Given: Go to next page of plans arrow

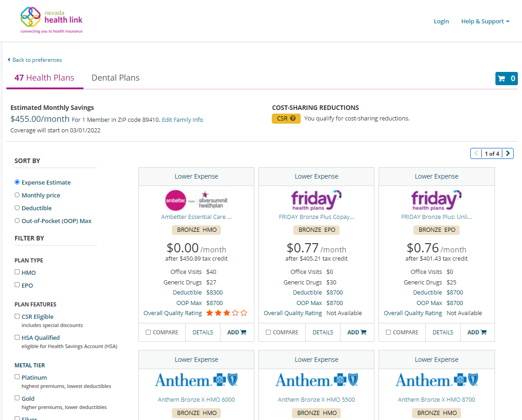Looking at the screenshot, I should 508,153.
